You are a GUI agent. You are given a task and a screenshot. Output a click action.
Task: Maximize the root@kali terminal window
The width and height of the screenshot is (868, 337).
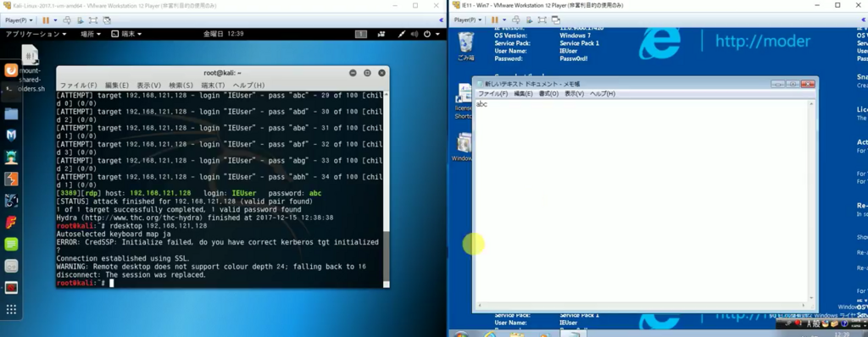[x=367, y=73]
